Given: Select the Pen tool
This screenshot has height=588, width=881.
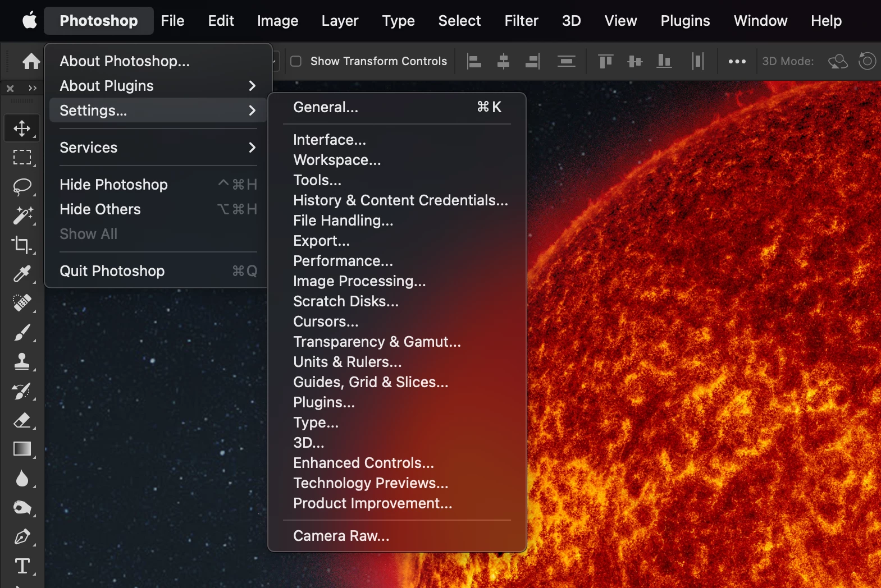Looking at the screenshot, I should [22, 536].
